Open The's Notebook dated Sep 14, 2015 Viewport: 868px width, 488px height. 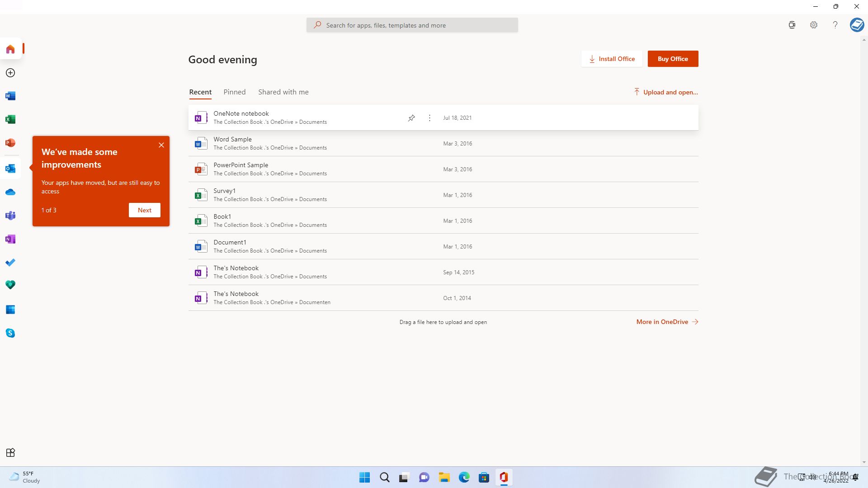(x=443, y=272)
